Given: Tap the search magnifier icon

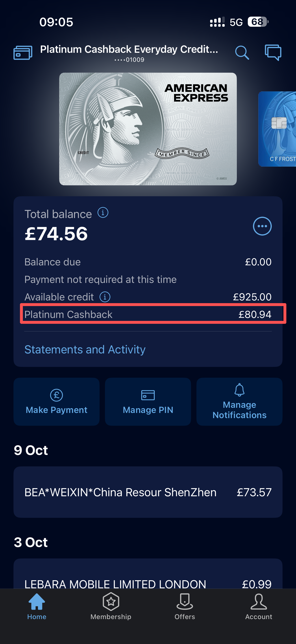Looking at the screenshot, I should point(242,53).
